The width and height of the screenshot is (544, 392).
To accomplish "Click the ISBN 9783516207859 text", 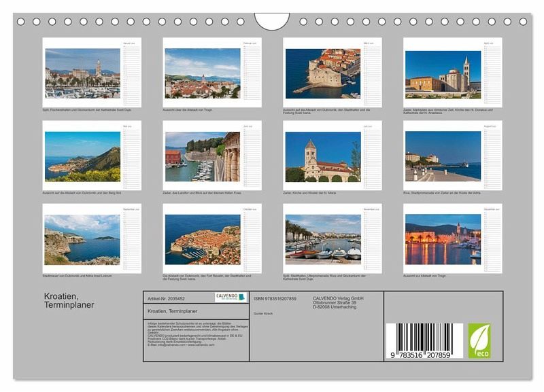I will point(275,298).
